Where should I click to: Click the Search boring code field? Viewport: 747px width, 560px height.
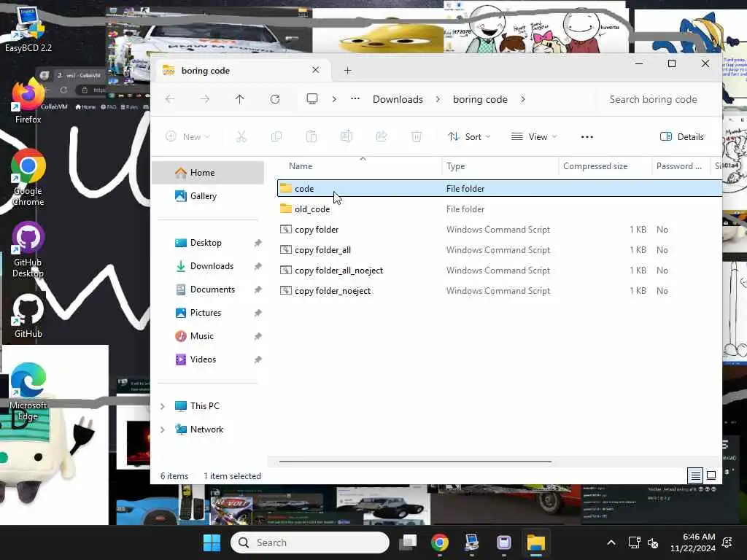(657, 99)
